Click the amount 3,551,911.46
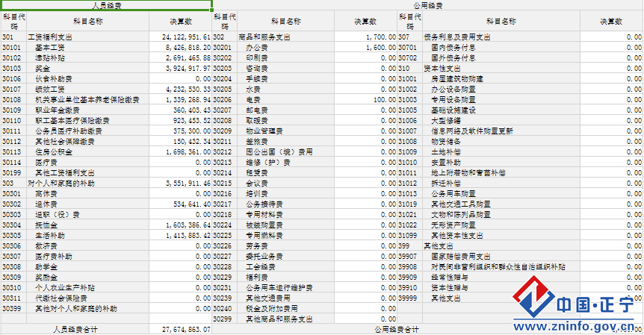Viewport: 644px width, 335px height. (180, 184)
